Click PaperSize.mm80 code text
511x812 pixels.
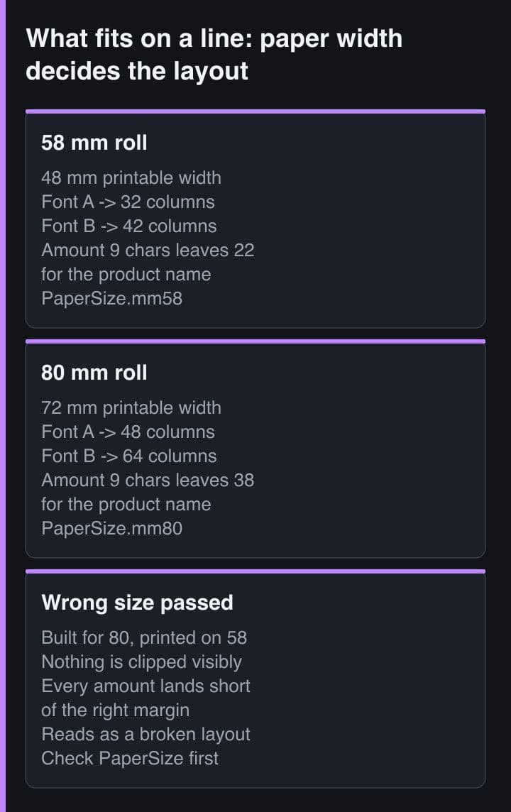point(112,528)
